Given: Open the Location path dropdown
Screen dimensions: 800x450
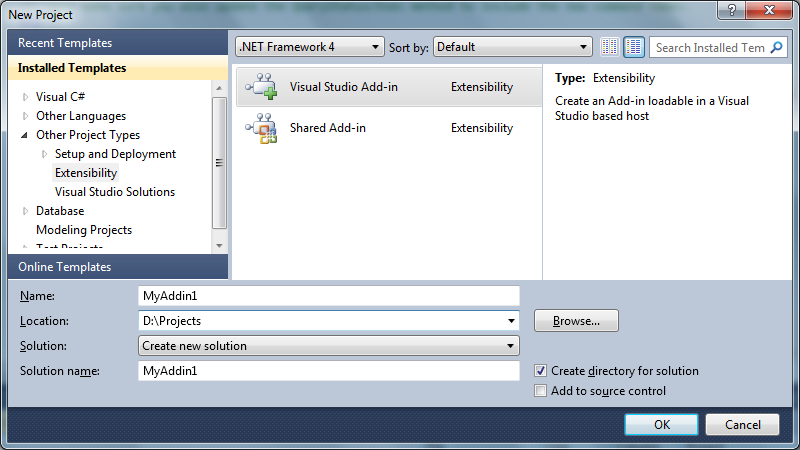Looking at the screenshot, I should point(511,321).
